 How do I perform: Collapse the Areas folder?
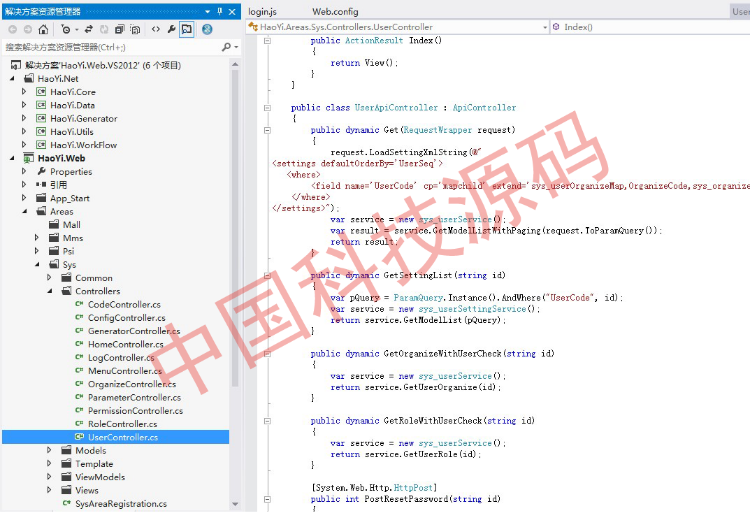click(x=25, y=211)
